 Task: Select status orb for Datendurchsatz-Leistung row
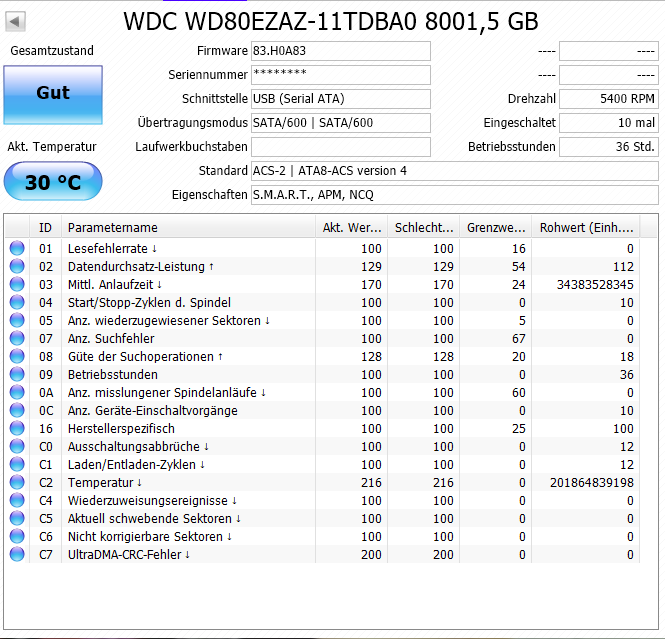pos(17,266)
